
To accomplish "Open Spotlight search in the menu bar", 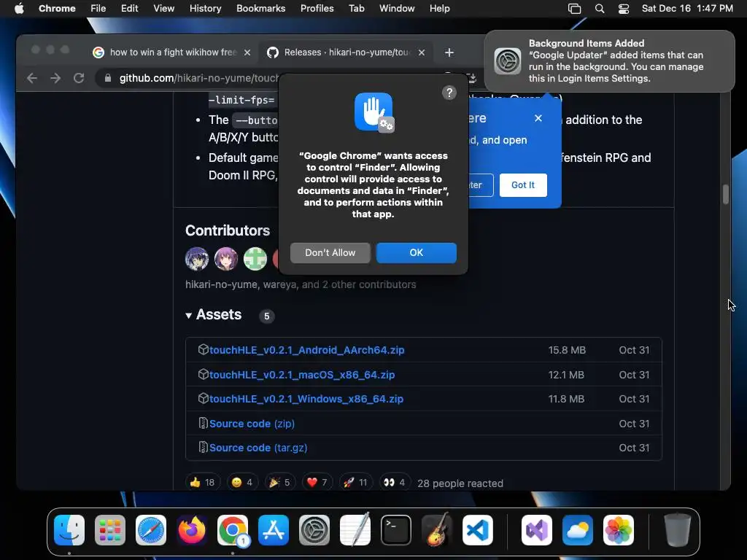I will [x=600, y=9].
